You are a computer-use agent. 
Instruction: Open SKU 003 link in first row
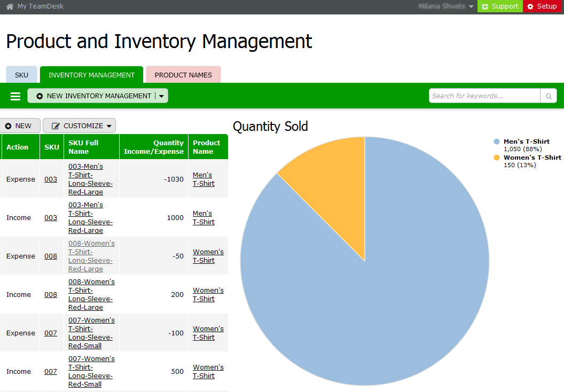coord(51,179)
